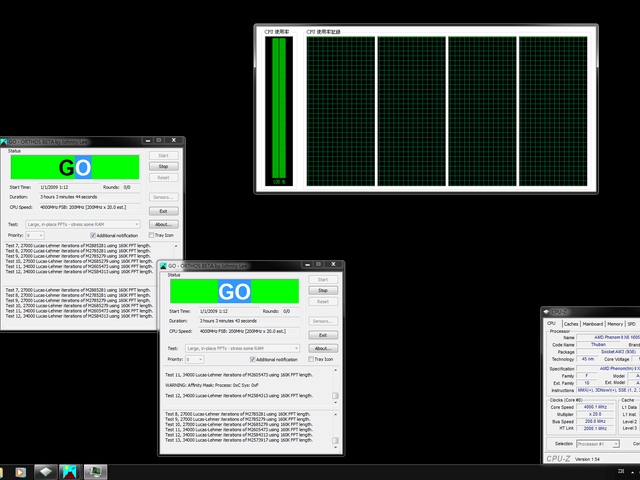Click the fourth CPU usage history graph
Viewport: 640px width, 480px height.
[x=553, y=111]
